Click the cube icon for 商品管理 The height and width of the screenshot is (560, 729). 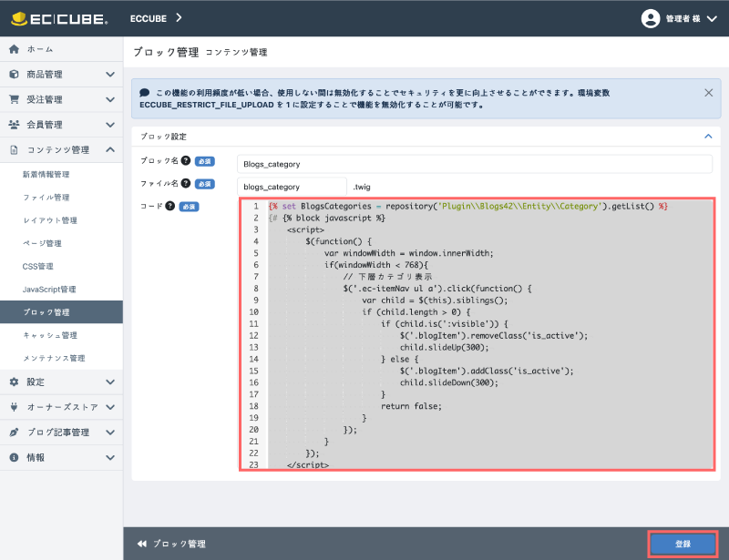pos(14,75)
